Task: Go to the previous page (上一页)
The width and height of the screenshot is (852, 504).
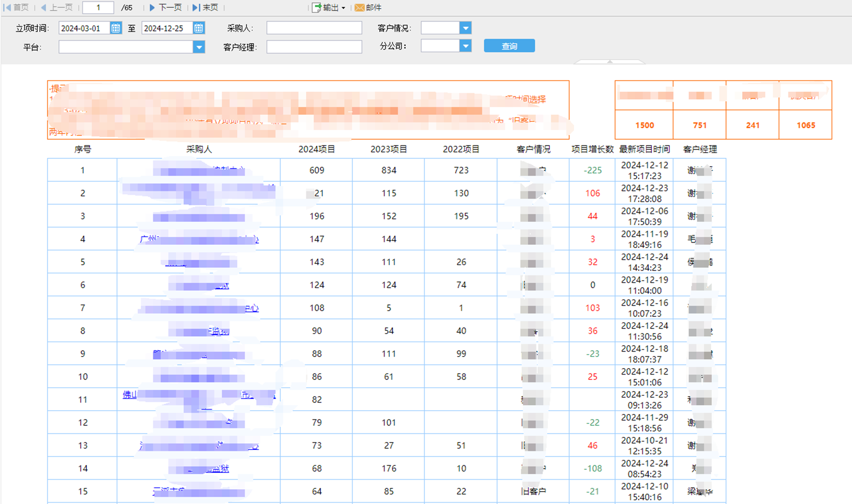Action: click(57, 7)
